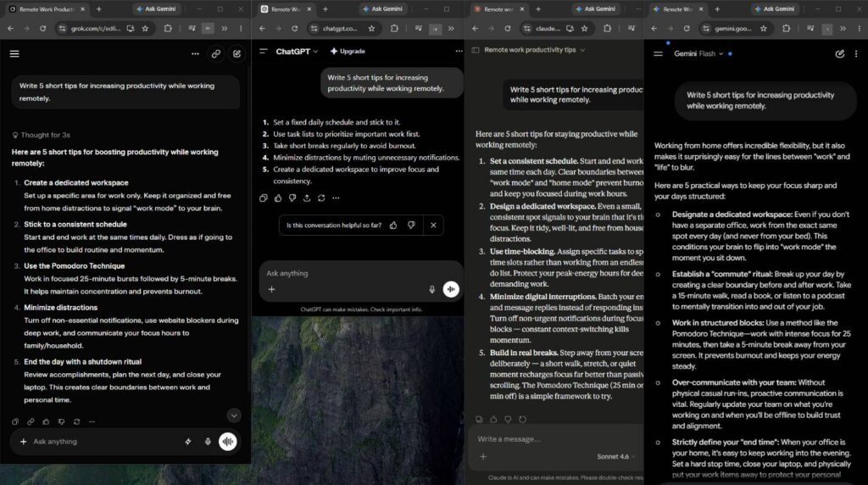Open the Grok sidebar hamburger menu
The height and width of the screenshot is (485, 868).
click(14, 53)
